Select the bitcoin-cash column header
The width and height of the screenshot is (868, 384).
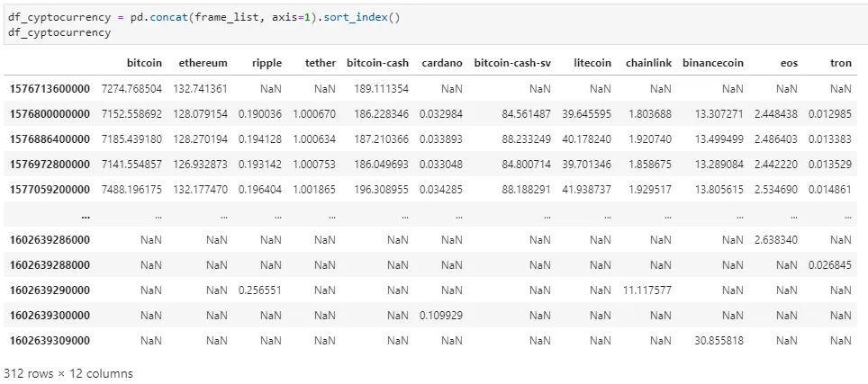tap(377, 62)
